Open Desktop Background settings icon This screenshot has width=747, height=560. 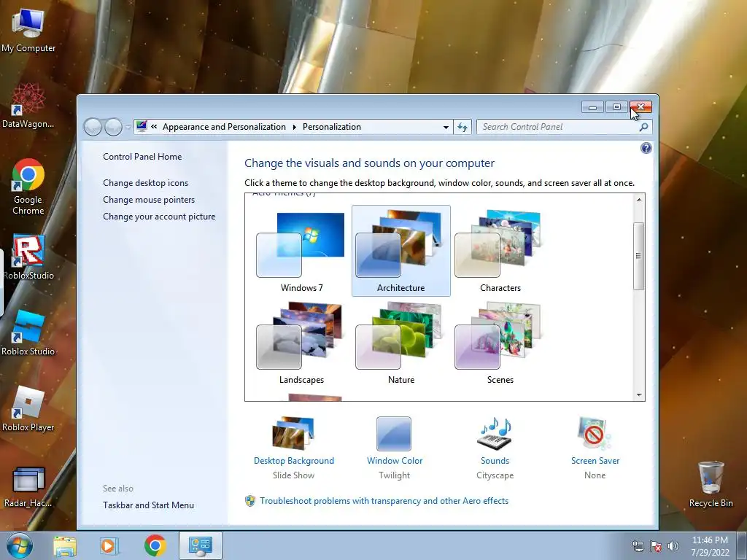(x=293, y=433)
